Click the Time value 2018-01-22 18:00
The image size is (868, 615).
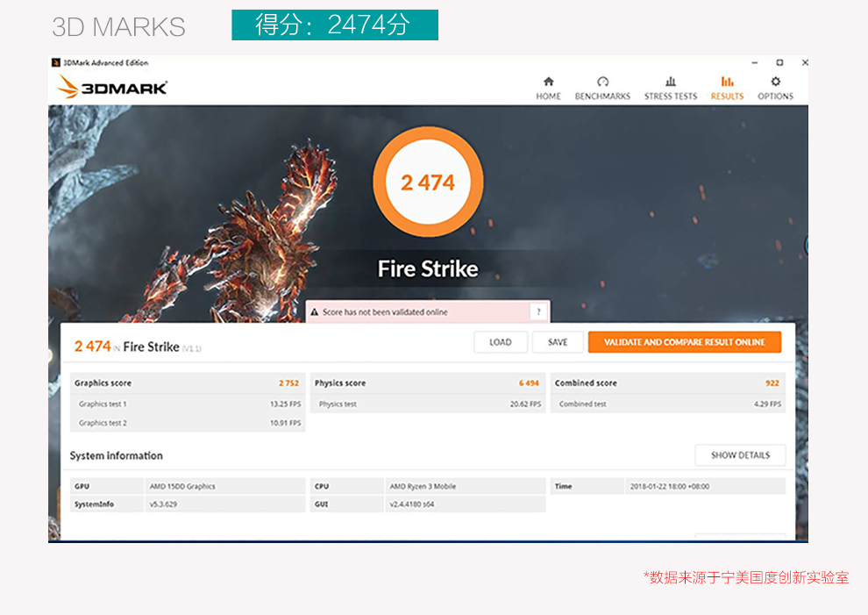670,486
